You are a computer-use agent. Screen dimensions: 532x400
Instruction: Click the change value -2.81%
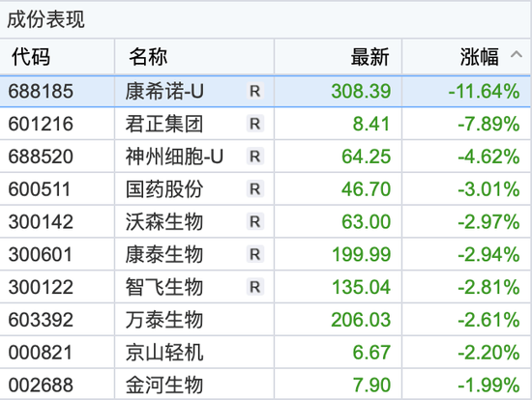(x=488, y=287)
